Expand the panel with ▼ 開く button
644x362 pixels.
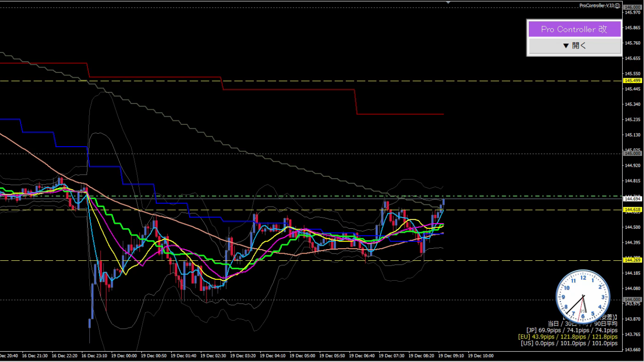574,46
